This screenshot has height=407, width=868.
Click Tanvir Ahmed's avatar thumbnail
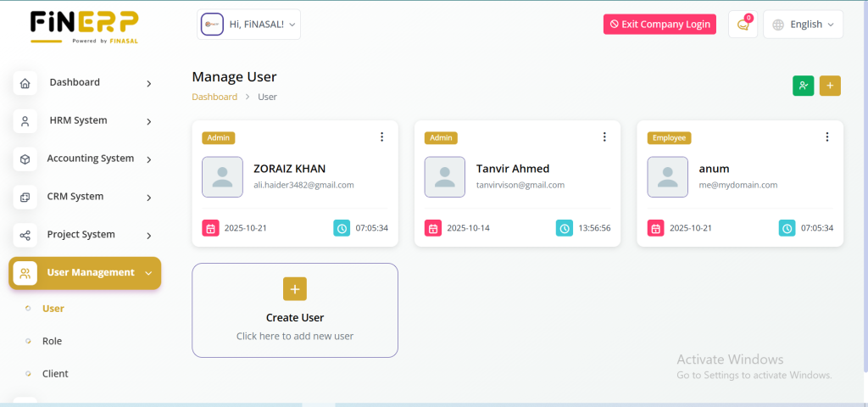444,177
